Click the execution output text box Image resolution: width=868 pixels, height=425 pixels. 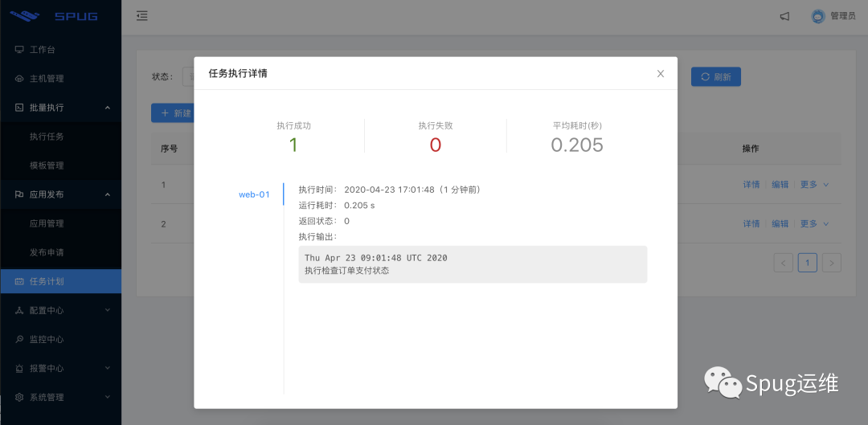(x=473, y=264)
